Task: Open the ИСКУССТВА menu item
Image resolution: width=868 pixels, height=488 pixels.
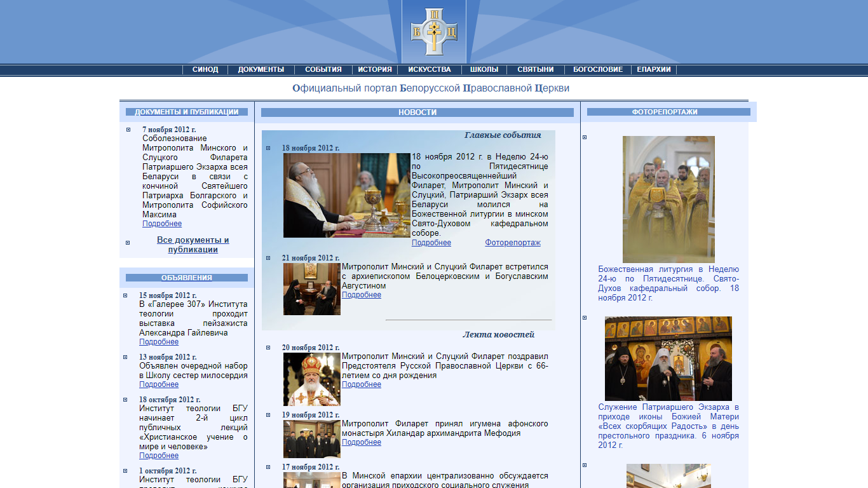Action: click(x=430, y=70)
